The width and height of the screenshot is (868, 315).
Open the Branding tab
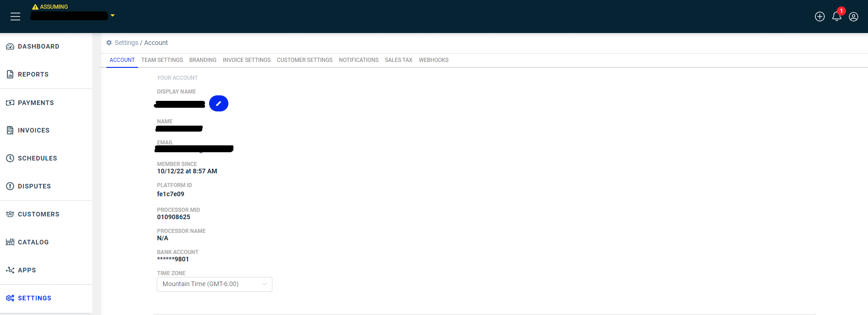pyautogui.click(x=203, y=60)
